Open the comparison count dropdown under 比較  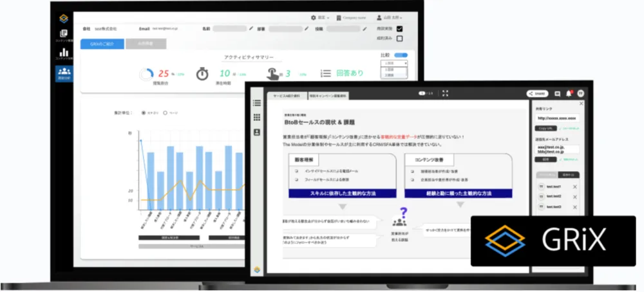point(395,64)
